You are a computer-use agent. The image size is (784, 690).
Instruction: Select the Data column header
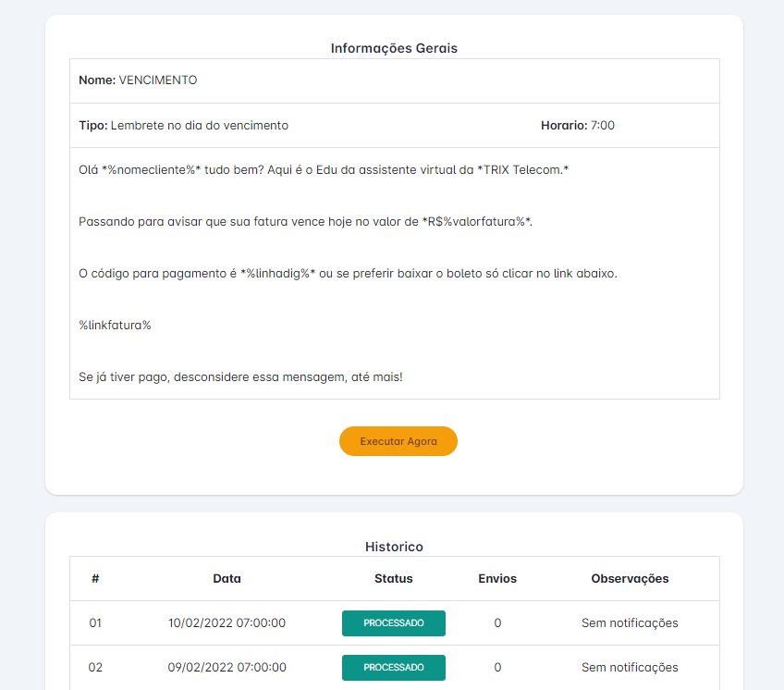[227, 579]
